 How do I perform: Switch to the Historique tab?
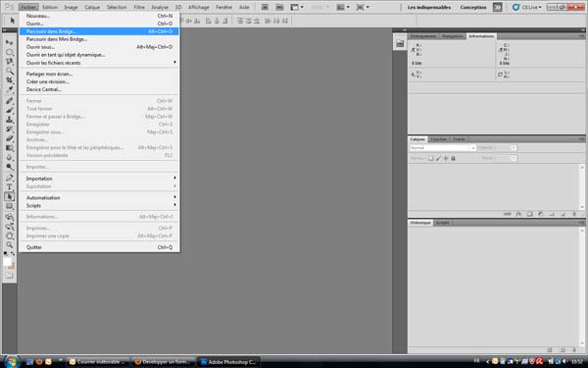click(x=420, y=223)
